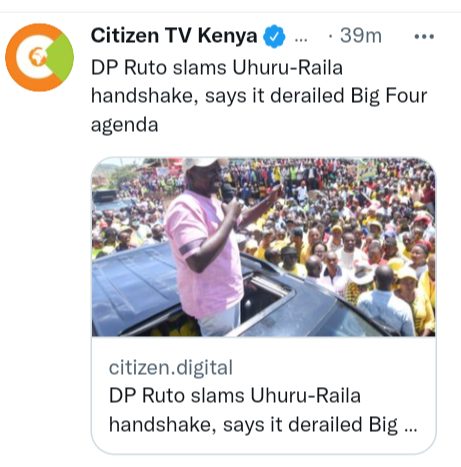This screenshot has height=467, width=461.
Task: Click the word agenda in the tweet
Action: click(125, 126)
